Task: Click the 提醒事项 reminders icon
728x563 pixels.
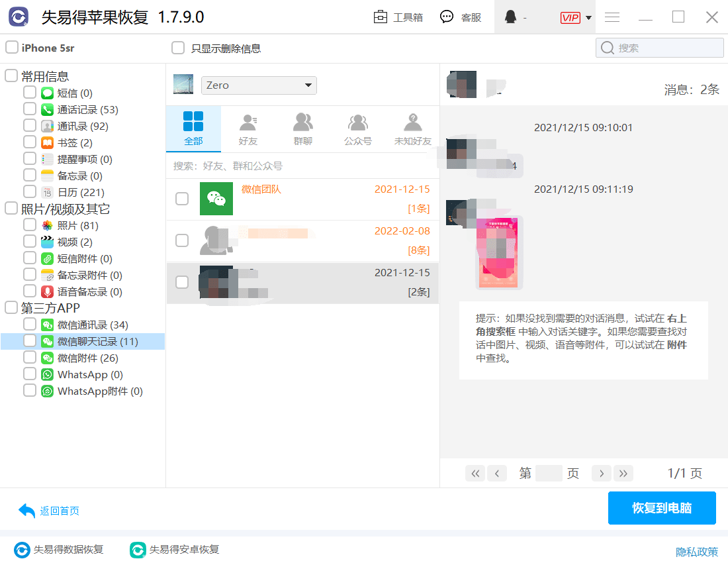Action: (48, 160)
